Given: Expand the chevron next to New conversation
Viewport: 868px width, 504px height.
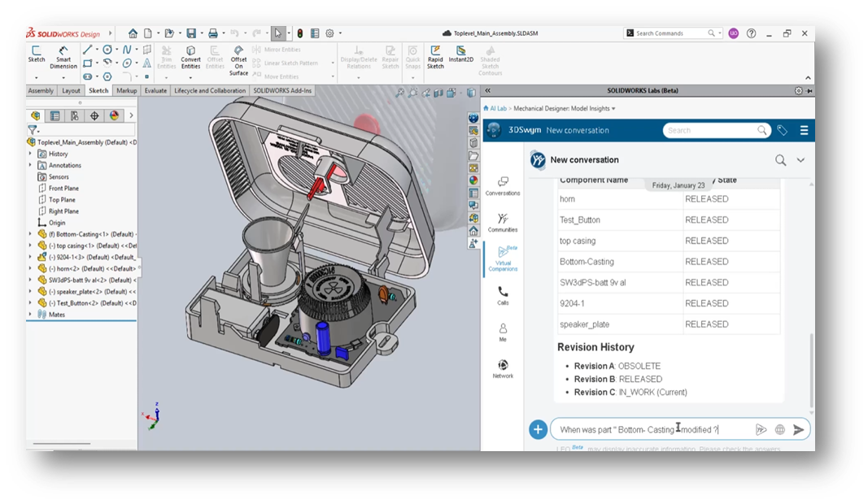Looking at the screenshot, I should pos(800,160).
